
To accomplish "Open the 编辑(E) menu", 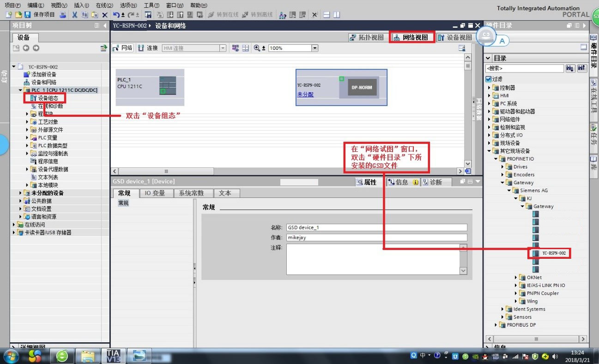I will pos(36,5).
